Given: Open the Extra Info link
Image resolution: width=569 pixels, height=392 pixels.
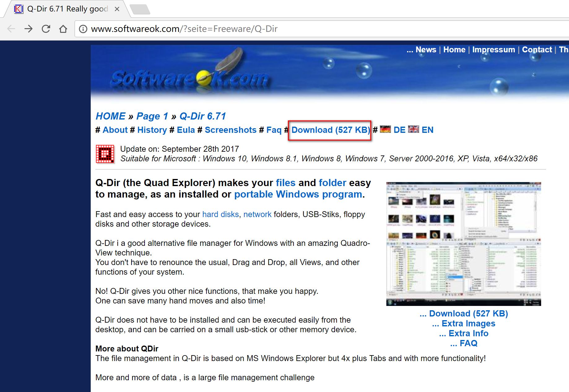Looking at the screenshot, I should click(464, 333).
